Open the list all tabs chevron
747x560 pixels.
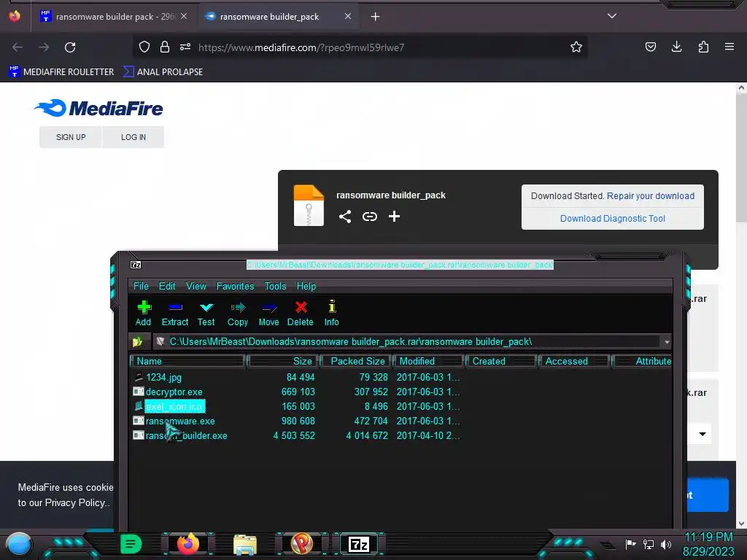coord(612,16)
